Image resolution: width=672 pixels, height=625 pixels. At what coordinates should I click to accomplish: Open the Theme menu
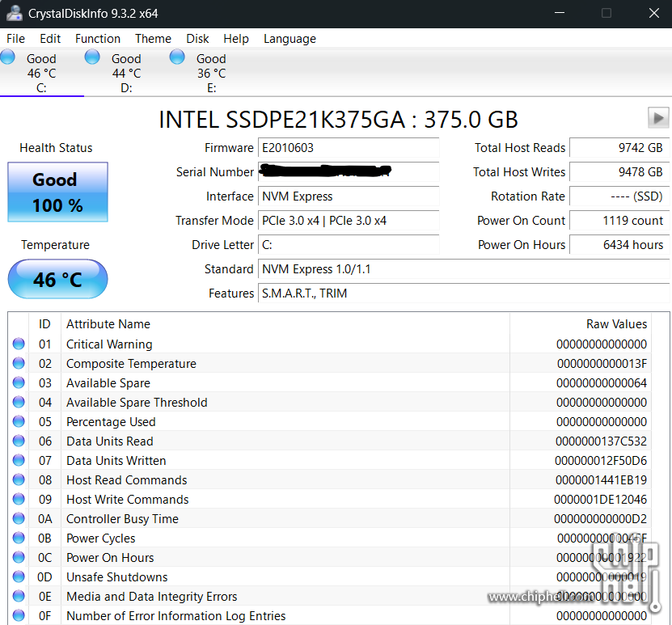click(153, 39)
